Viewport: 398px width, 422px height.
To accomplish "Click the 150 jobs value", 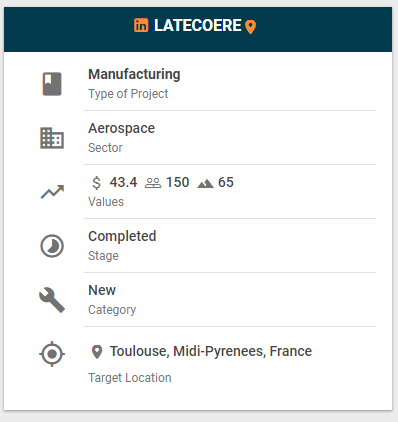I will 178,182.
